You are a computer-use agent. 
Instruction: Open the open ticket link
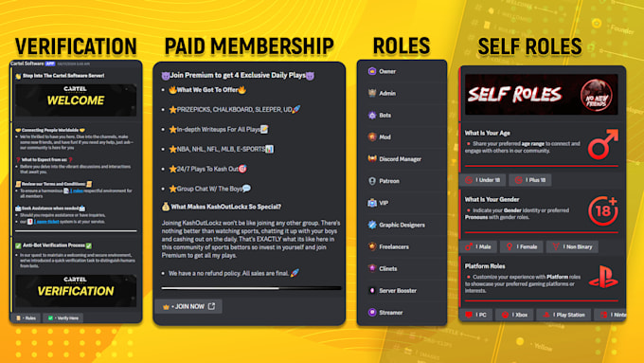point(46,222)
